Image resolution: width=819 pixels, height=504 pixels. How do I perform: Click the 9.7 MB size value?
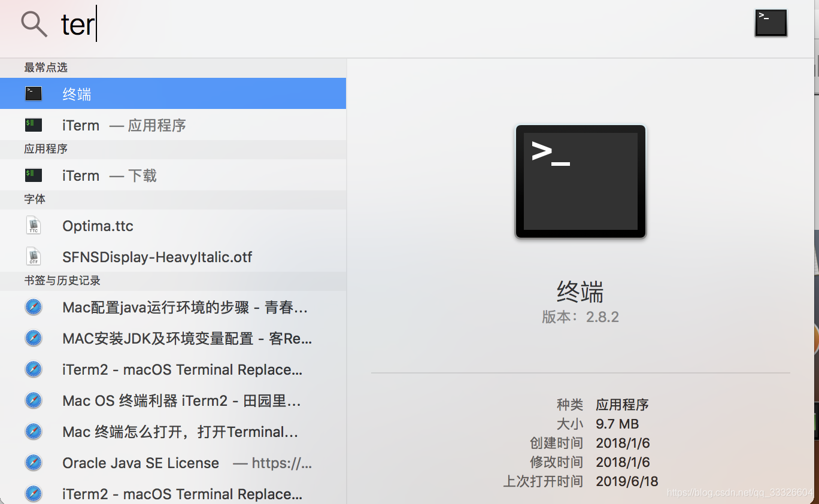617,424
